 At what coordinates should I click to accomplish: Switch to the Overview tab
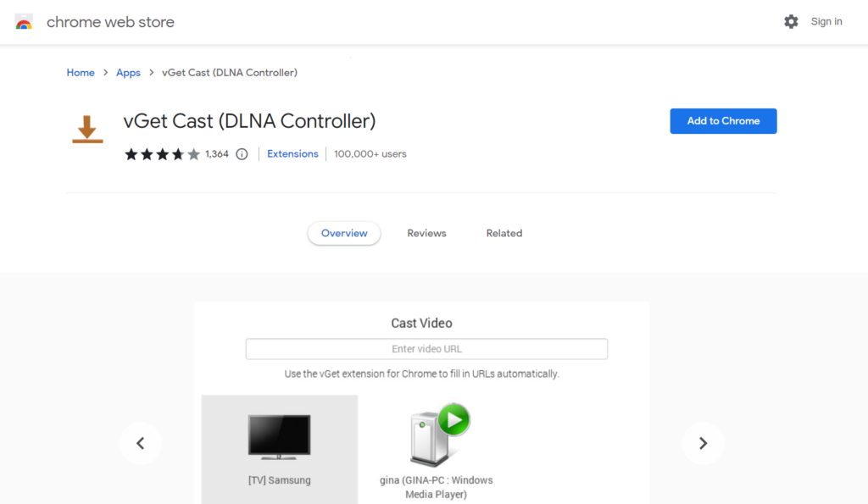click(344, 234)
